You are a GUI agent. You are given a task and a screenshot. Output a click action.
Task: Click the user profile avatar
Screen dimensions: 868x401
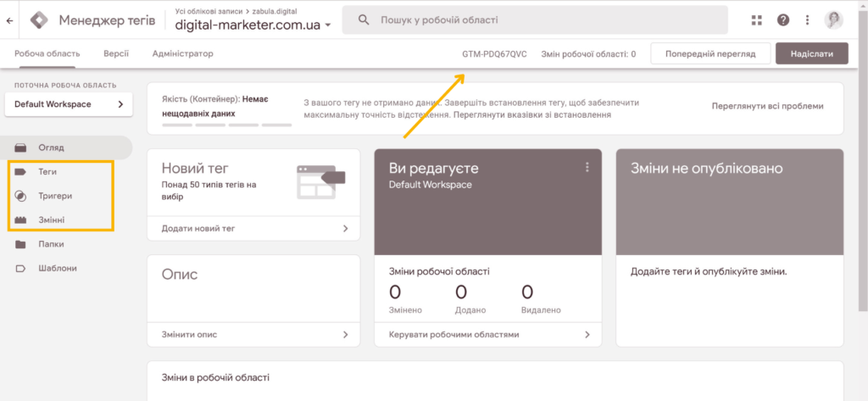[x=834, y=20]
